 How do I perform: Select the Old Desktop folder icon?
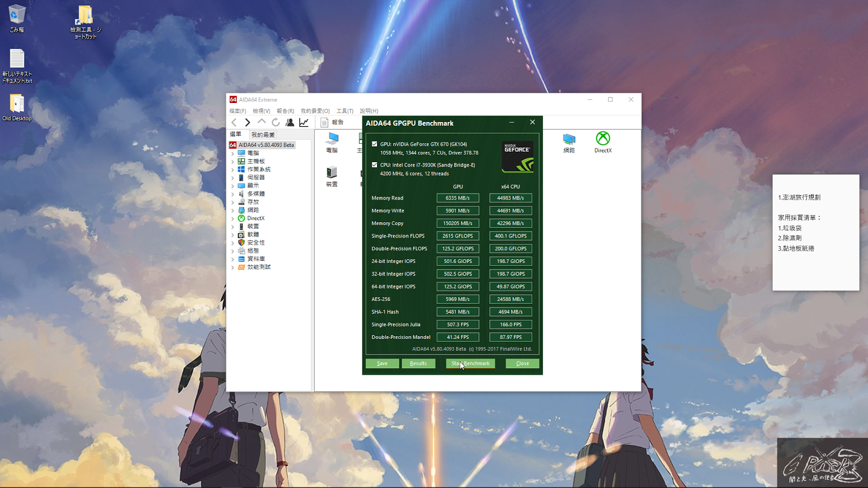[x=17, y=107]
